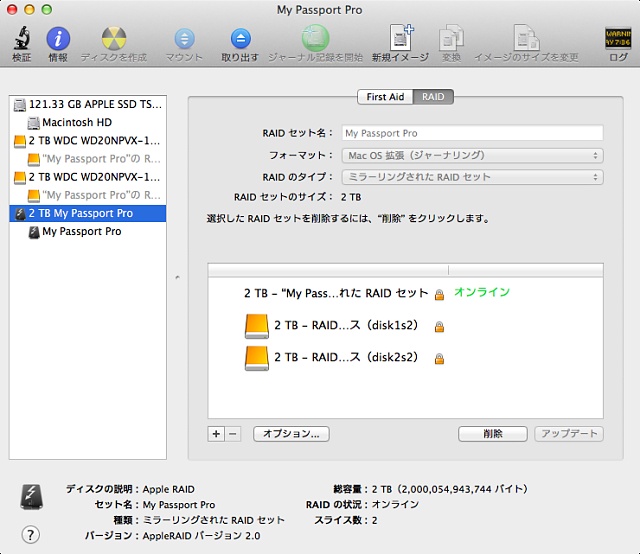Open the Info (情報) toolbar icon

coord(58,39)
